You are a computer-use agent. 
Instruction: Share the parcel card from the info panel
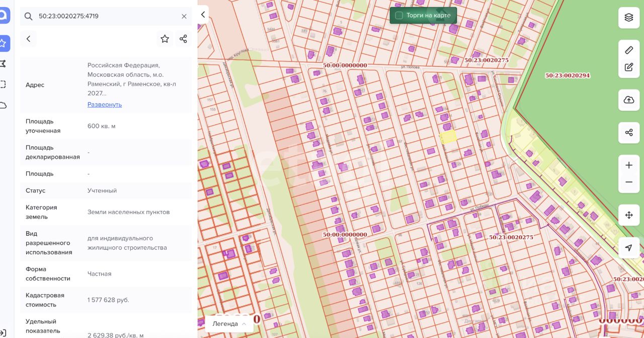coord(183,39)
